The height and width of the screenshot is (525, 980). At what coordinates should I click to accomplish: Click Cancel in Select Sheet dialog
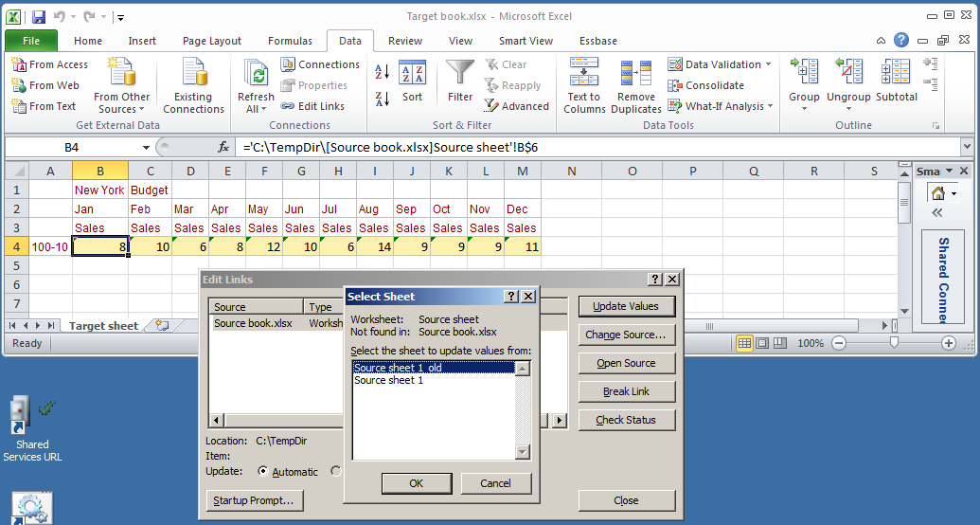coord(495,483)
